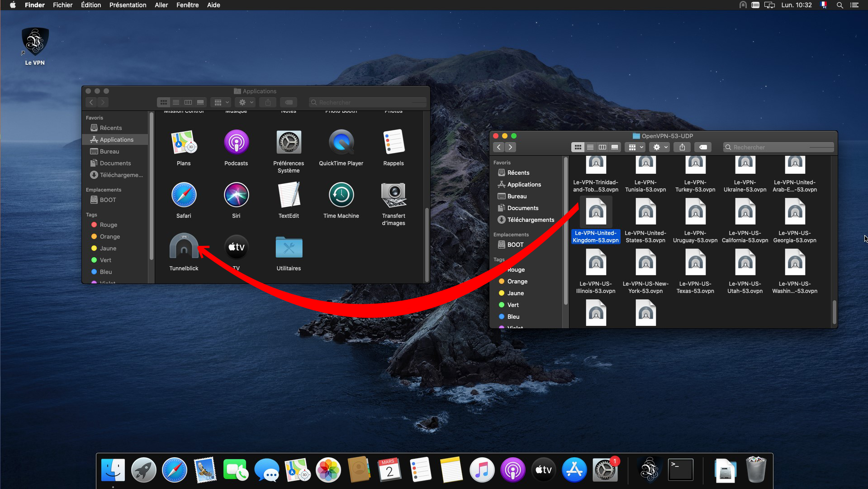This screenshot has height=489, width=868.
Task: Open Time Machine application icon
Action: point(341,195)
